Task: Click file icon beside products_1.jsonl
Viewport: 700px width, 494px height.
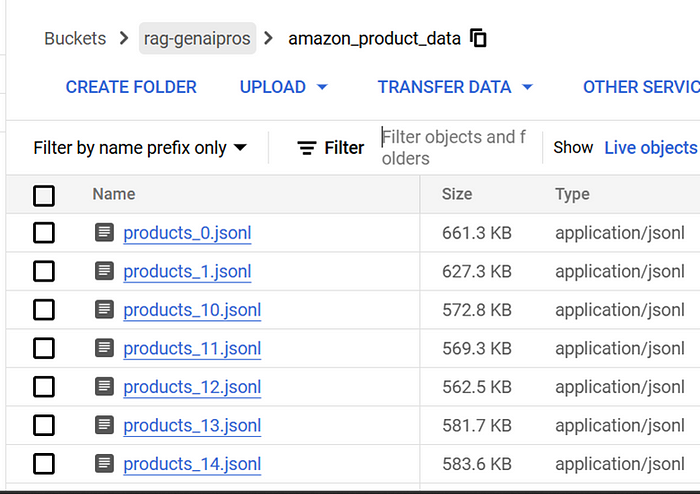Action: [x=104, y=271]
